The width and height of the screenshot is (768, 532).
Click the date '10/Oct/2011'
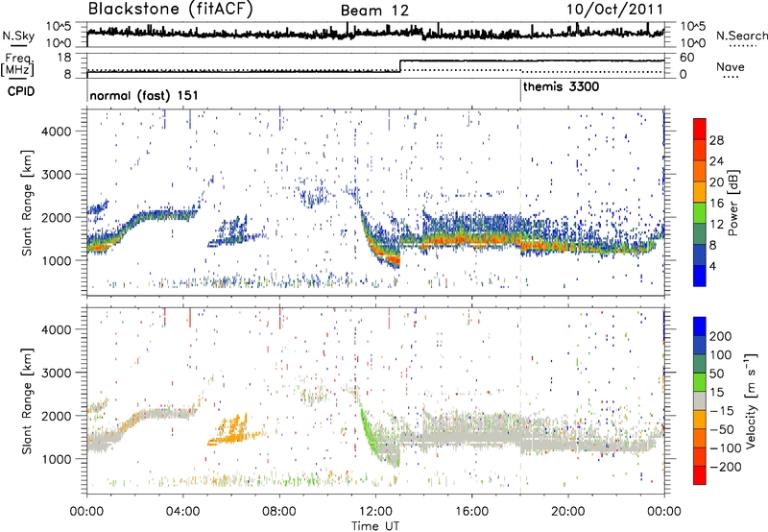614,10
